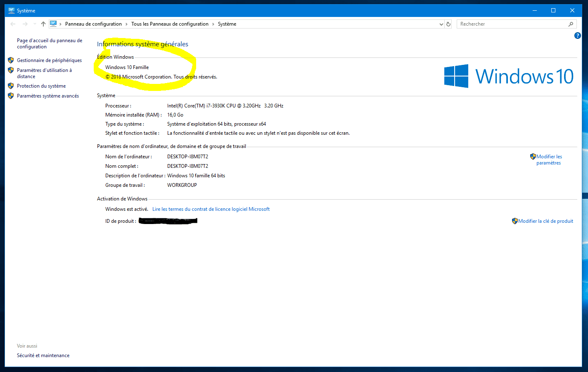588x372 pixels.
Task: Expand the address bar history dropdown
Action: [x=441, y=24]
